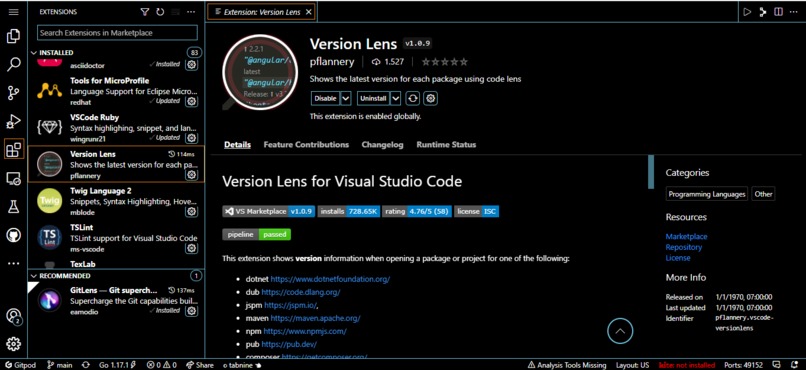The height and width of the screenshot is (370, 806).
Task: Click Go 1.17.1 in status bar
Action: pyautogui.click(x=117, y=365)
